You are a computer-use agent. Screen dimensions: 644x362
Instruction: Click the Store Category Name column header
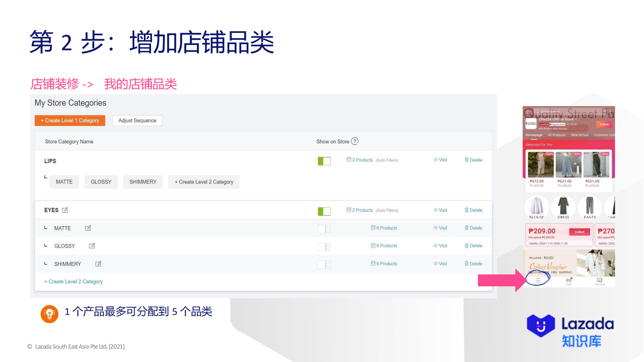69,142
